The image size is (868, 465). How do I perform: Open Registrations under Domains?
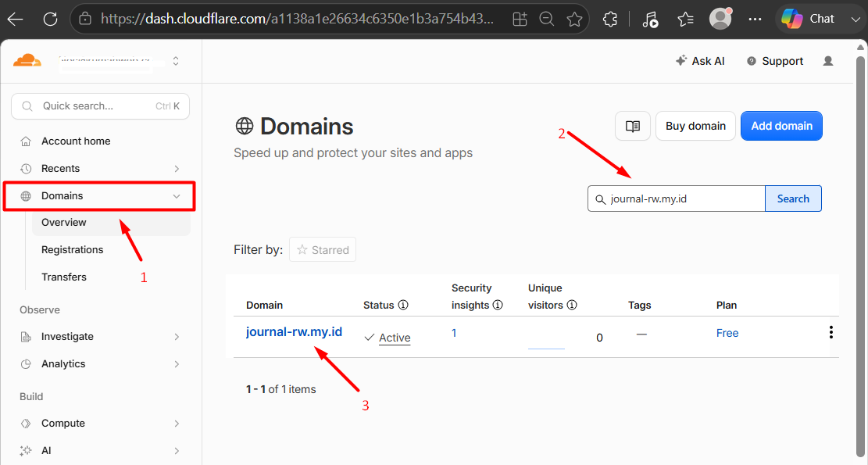[x=73, y=249]
